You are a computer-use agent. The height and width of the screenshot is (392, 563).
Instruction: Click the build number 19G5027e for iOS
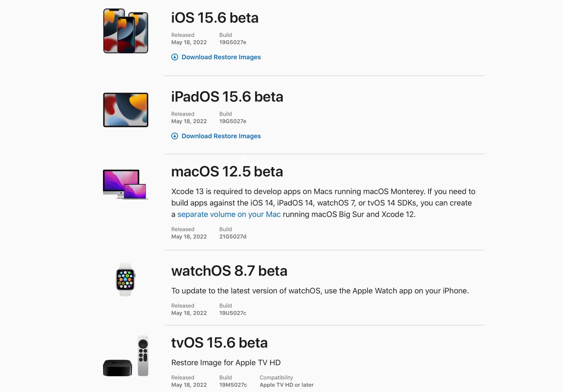pos(233,42)
